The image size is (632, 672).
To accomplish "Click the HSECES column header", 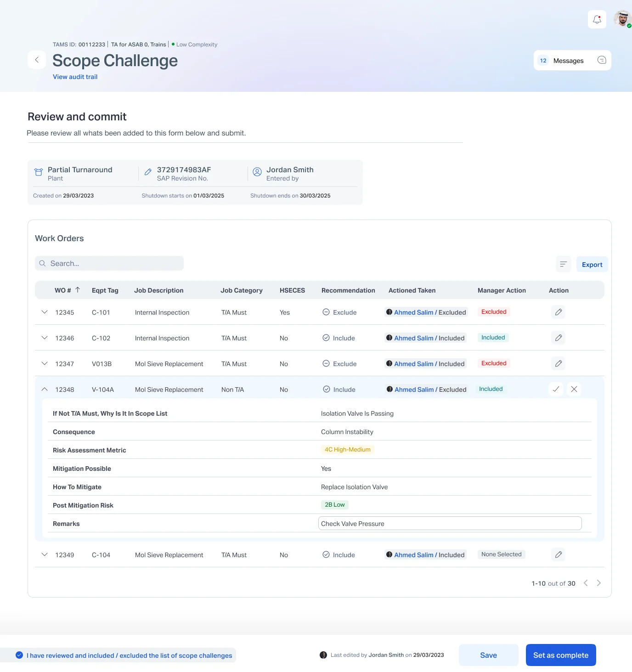I will tap(292, 290).
